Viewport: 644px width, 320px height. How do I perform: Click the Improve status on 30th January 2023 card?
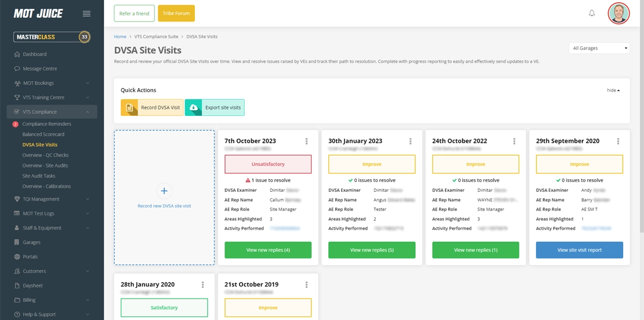pyautogui.click(x=372, y=164)
